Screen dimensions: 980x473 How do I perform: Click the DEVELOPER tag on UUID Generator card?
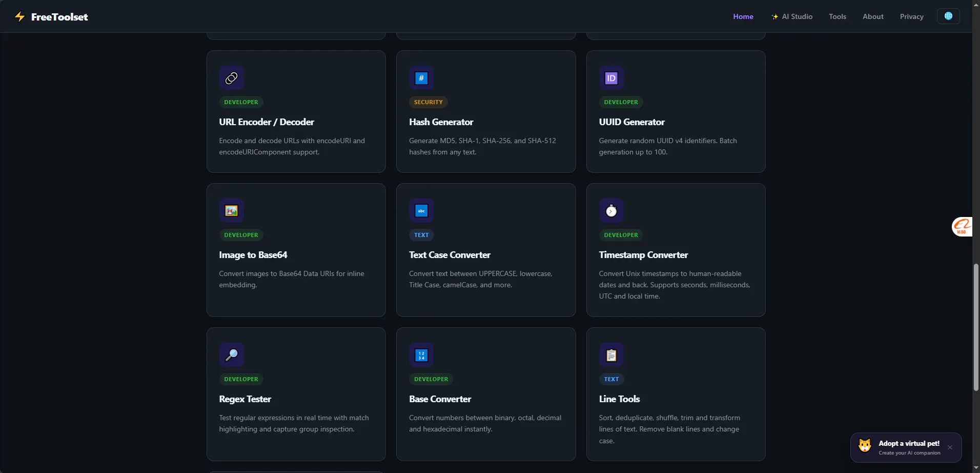[621, 102]
